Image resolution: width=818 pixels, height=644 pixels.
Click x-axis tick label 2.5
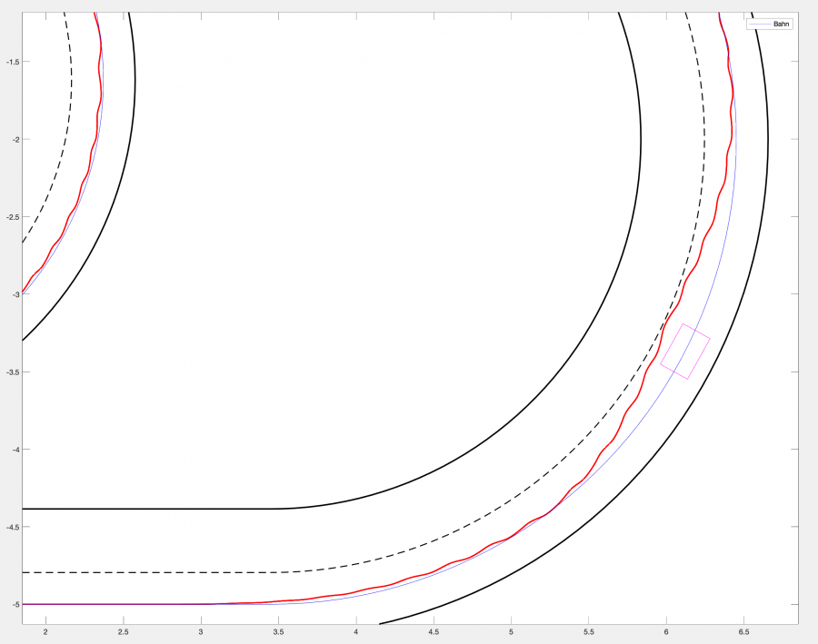coord(123,631)
